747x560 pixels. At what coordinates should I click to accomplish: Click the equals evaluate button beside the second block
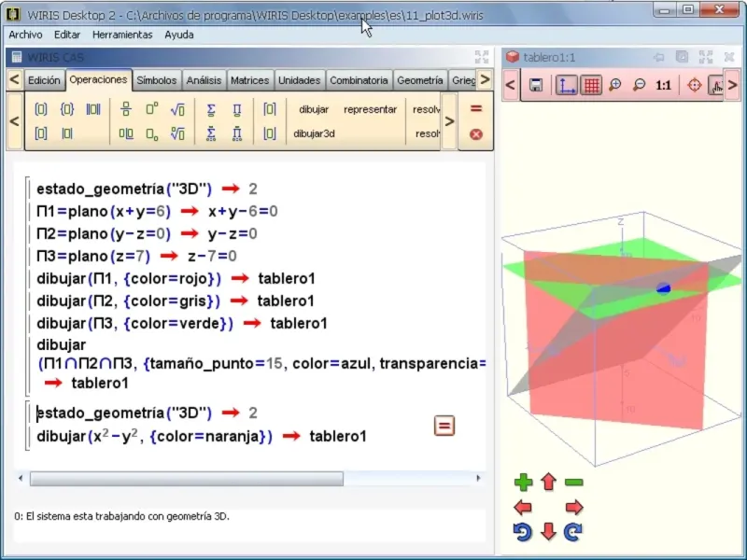[x=444, y=426]
